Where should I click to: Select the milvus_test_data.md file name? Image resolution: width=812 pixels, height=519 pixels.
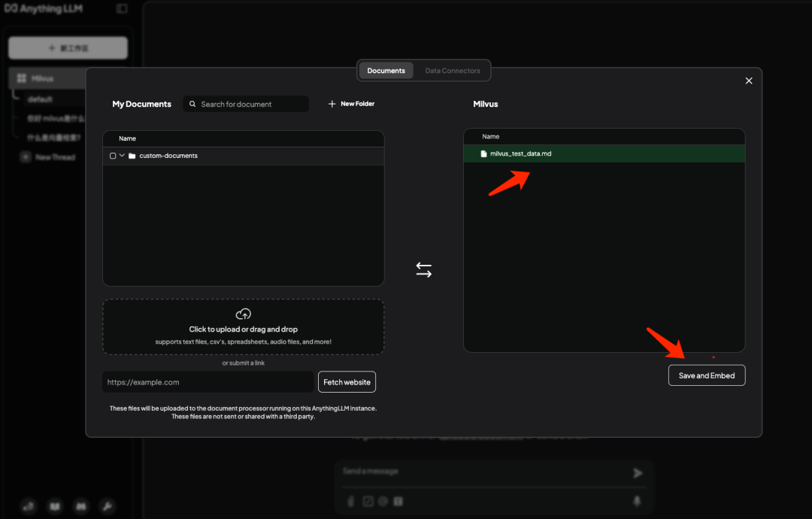(520, 154)
